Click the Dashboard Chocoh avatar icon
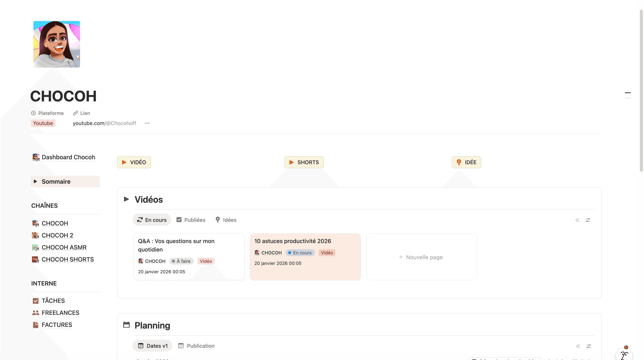Image resolution: width=644 pixels, height=360 pixels. pyautogui.click(x=36, y=157)
